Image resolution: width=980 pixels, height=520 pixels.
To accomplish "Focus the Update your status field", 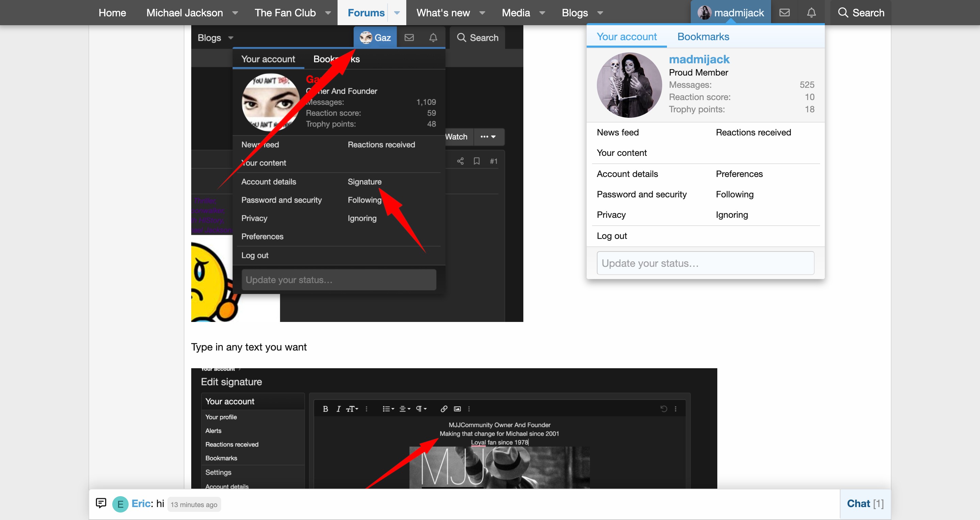I will coord(705,263).
